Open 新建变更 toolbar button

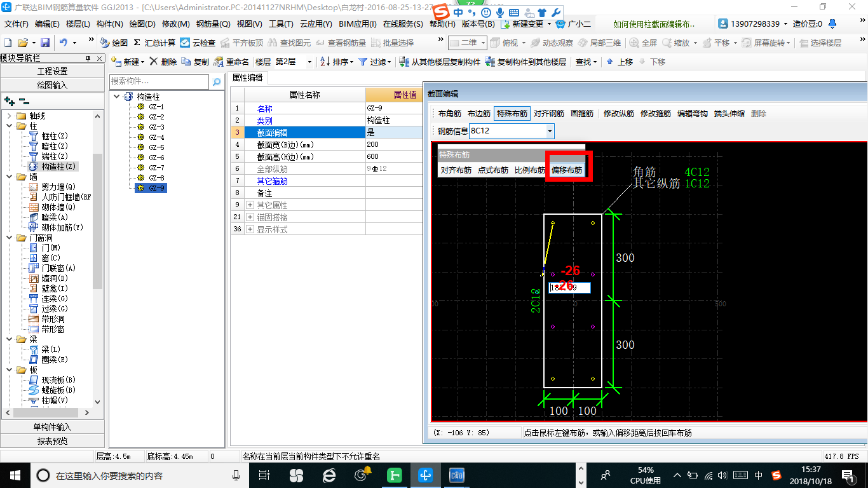(527, 24)
